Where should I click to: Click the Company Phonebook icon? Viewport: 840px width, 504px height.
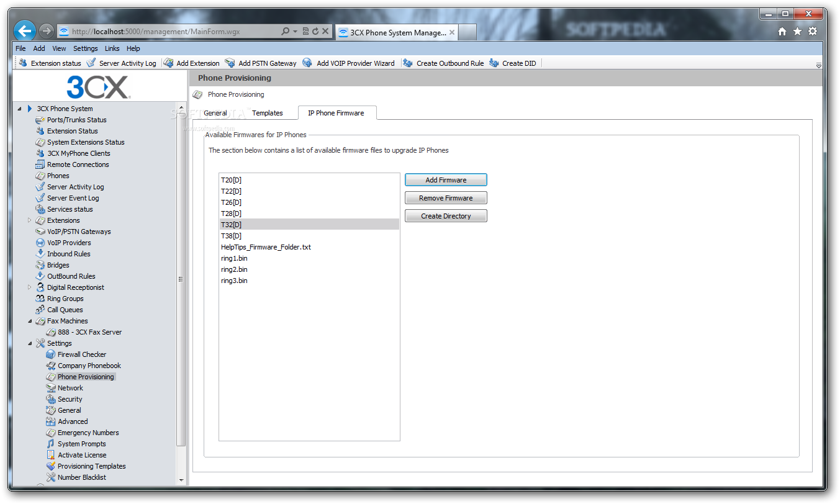point(51,366)
